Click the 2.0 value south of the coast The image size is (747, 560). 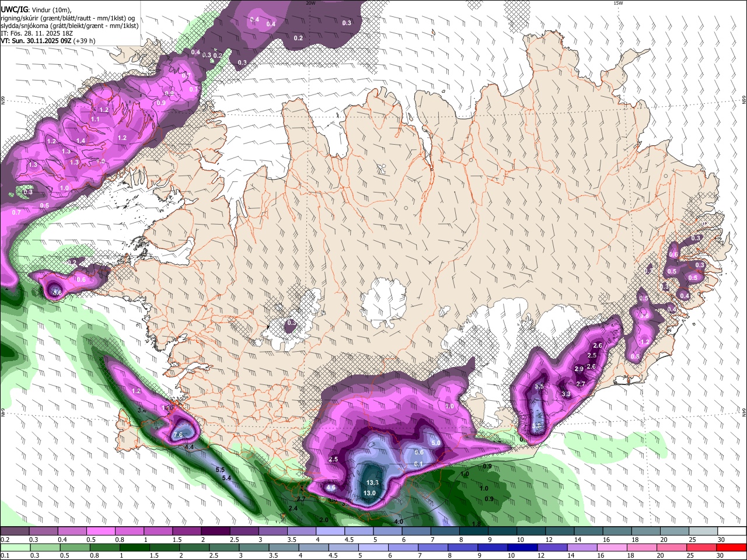click(324, 519)
